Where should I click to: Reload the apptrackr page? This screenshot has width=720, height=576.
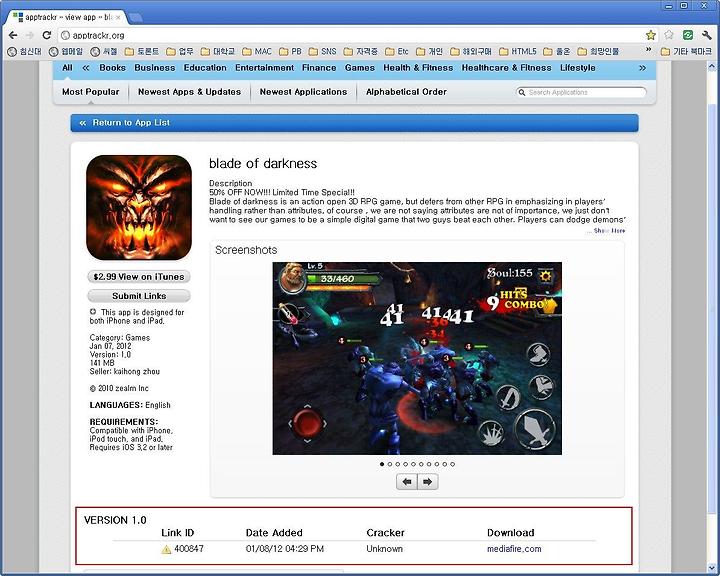46,35
